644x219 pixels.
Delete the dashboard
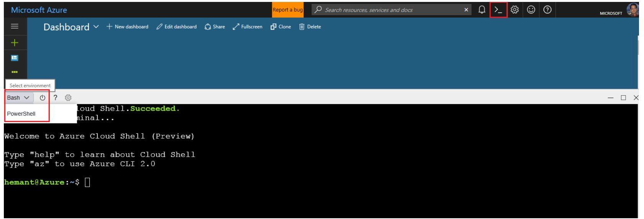310,27
